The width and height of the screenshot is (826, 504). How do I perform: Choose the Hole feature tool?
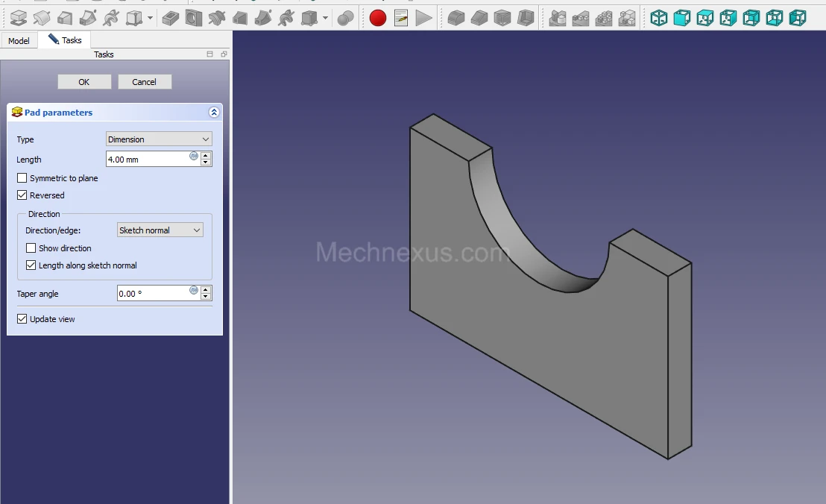(194, 18)
